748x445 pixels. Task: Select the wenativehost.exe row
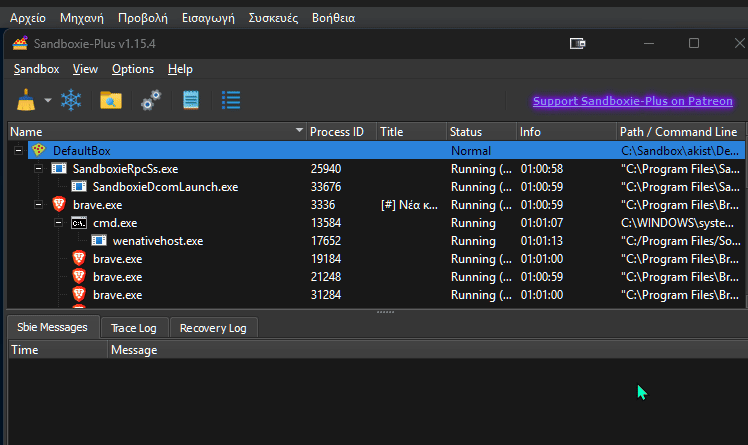(x=376, y=241)
